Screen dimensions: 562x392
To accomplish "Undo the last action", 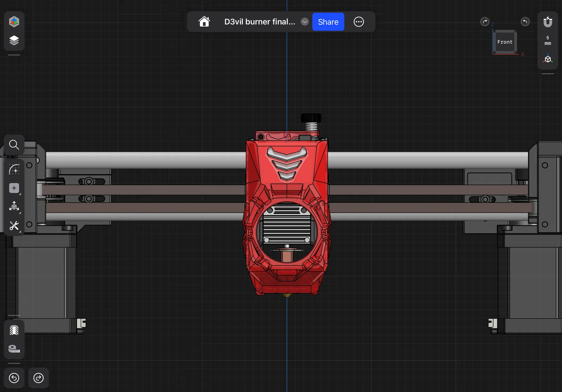I will coord(14,378).
